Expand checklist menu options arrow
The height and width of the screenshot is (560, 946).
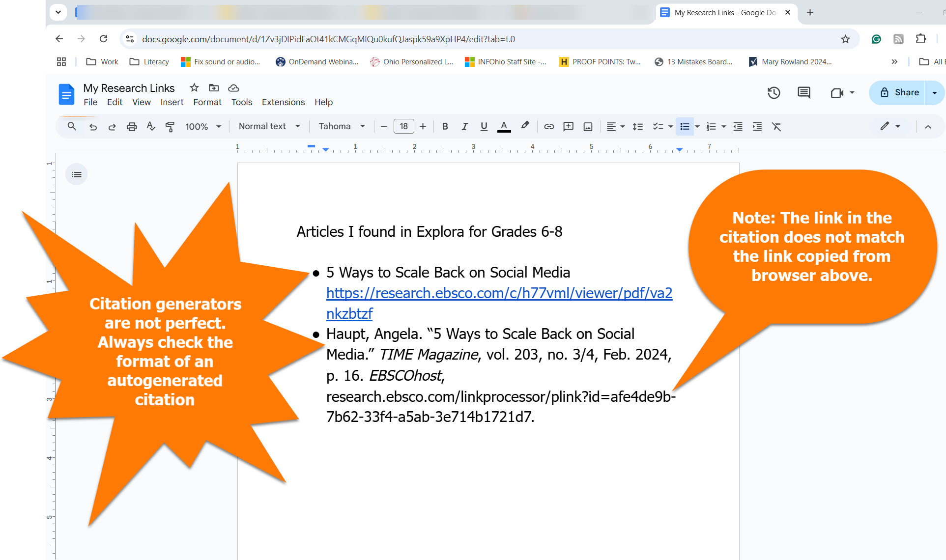[671, 126]
